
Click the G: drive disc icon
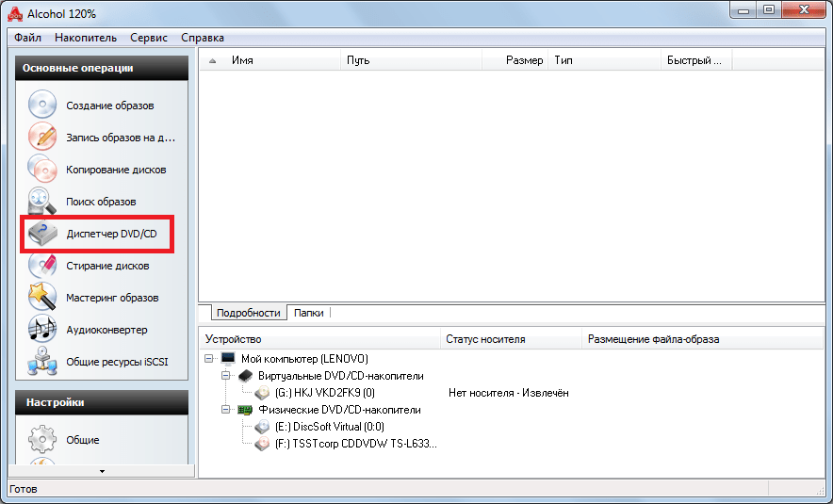coord(262,393)
